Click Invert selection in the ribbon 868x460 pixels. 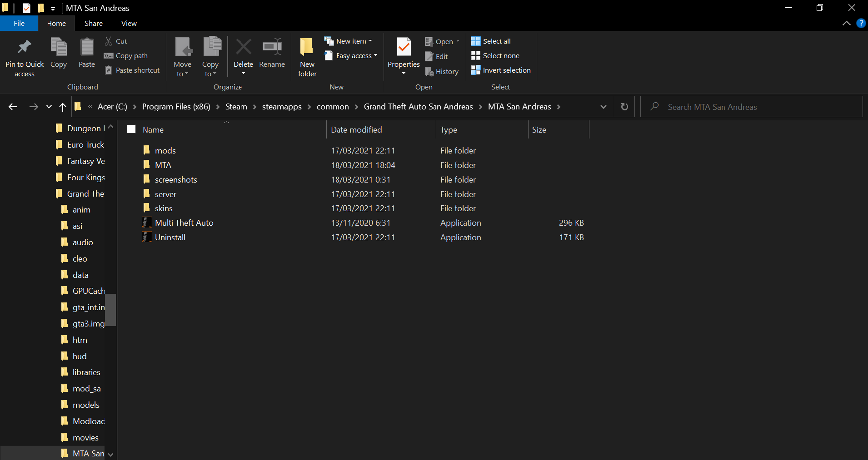pyautogui.click(x=501, y=70)
